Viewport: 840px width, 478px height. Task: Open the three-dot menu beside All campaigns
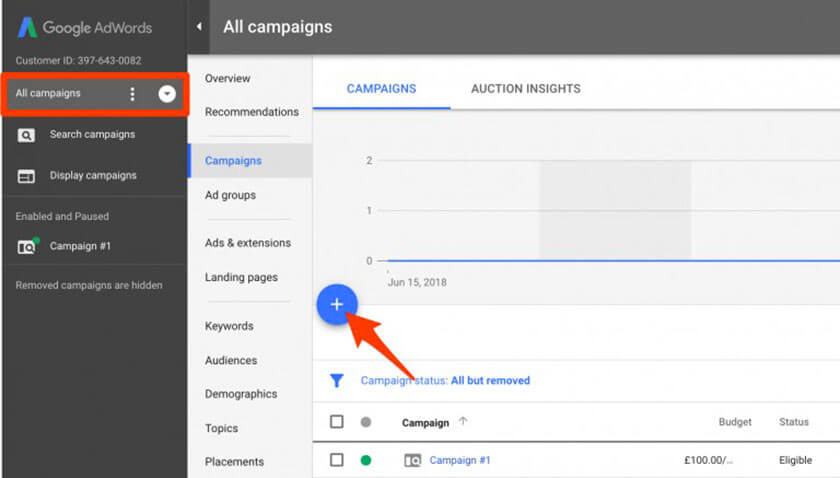pos(132,94)
